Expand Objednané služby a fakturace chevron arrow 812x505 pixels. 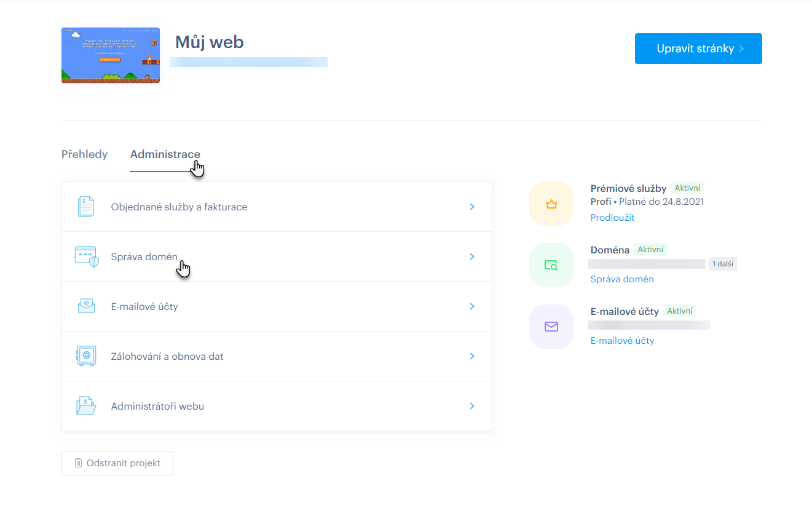472,207
